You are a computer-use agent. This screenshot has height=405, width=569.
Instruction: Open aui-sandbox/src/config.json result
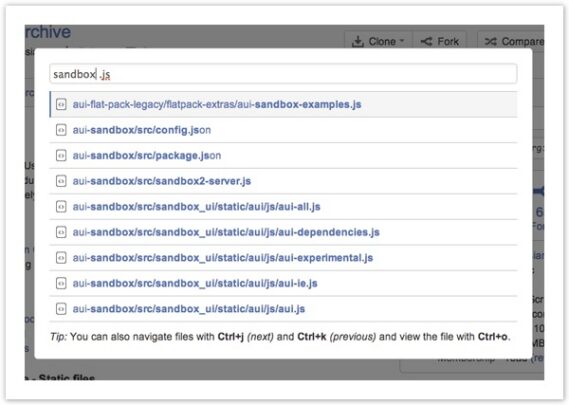283,130
